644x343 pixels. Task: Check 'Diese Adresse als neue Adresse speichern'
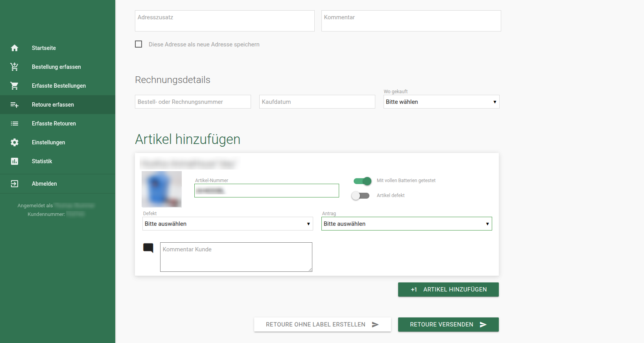138,44
